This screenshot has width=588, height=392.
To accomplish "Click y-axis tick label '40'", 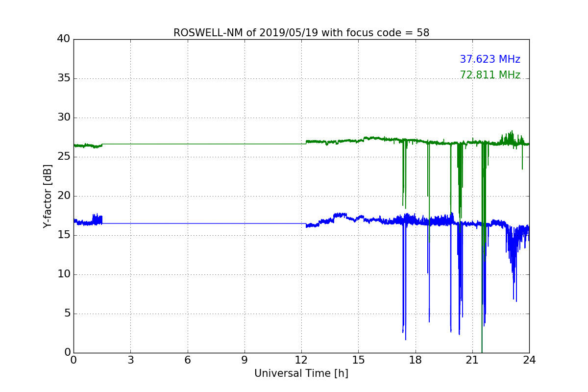I will click(x=64, y=39).
